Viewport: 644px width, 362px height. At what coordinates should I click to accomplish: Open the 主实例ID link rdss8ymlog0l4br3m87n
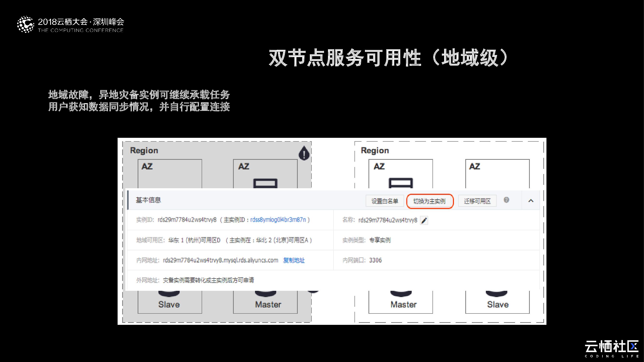point(278,220)
